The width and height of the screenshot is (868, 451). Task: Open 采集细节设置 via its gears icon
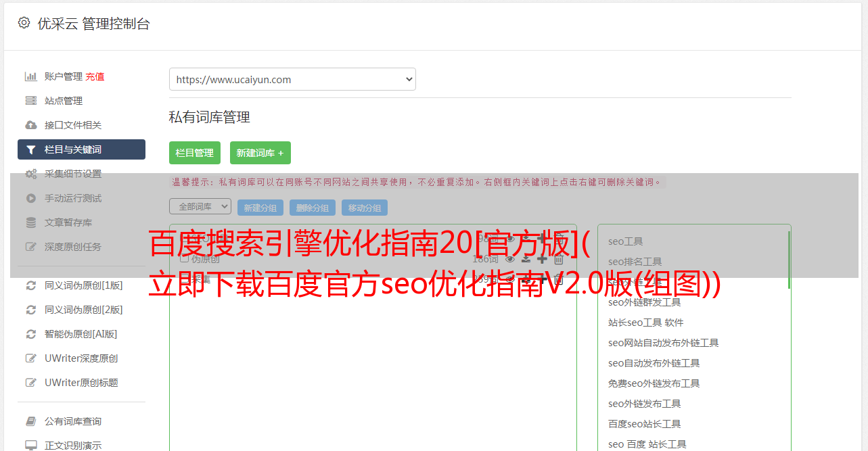pos(31,174)
